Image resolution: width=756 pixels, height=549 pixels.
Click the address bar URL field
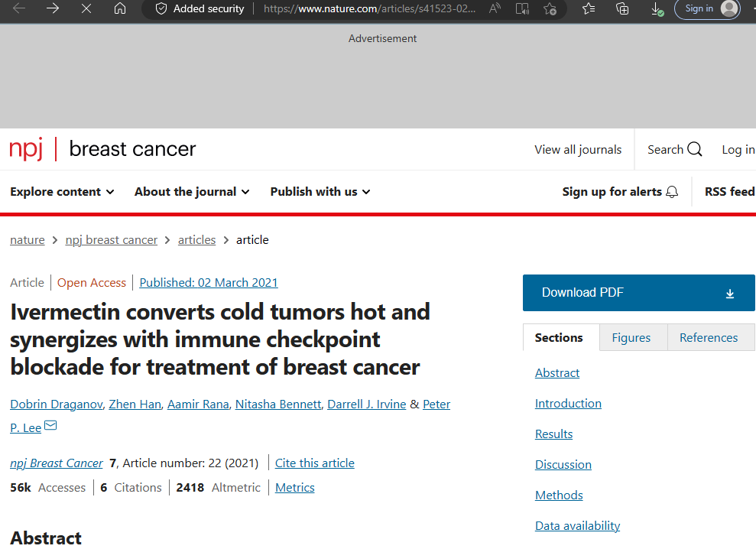tap(370, 8)
